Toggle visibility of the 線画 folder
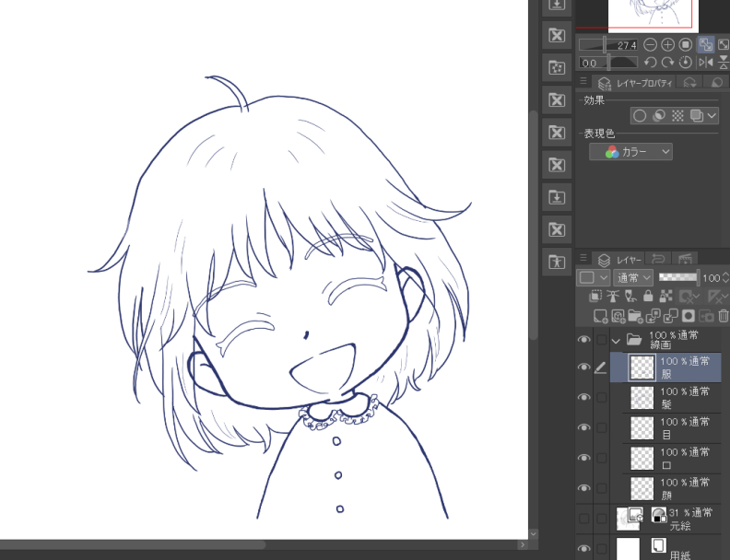The width and height of the screenshot is (730, 560). pyautogui.click(x=583, y=339)
